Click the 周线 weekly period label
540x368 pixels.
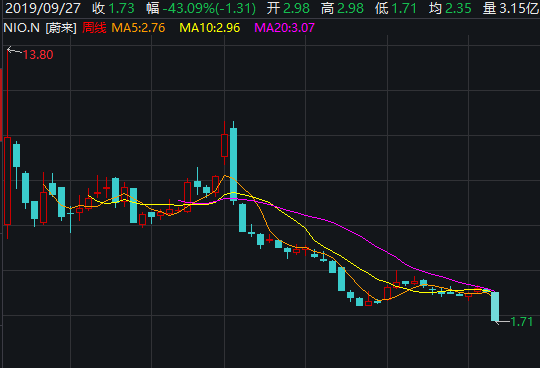tap(94, 28)
